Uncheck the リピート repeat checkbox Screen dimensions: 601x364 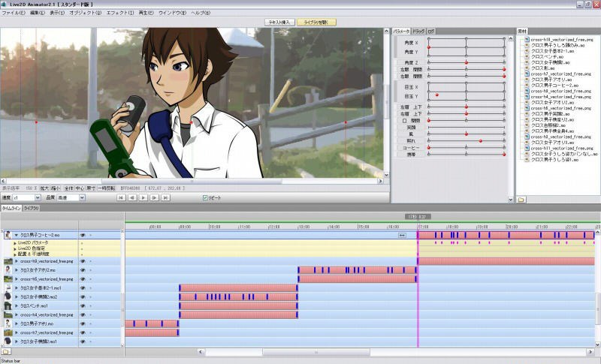pos(205,197)
